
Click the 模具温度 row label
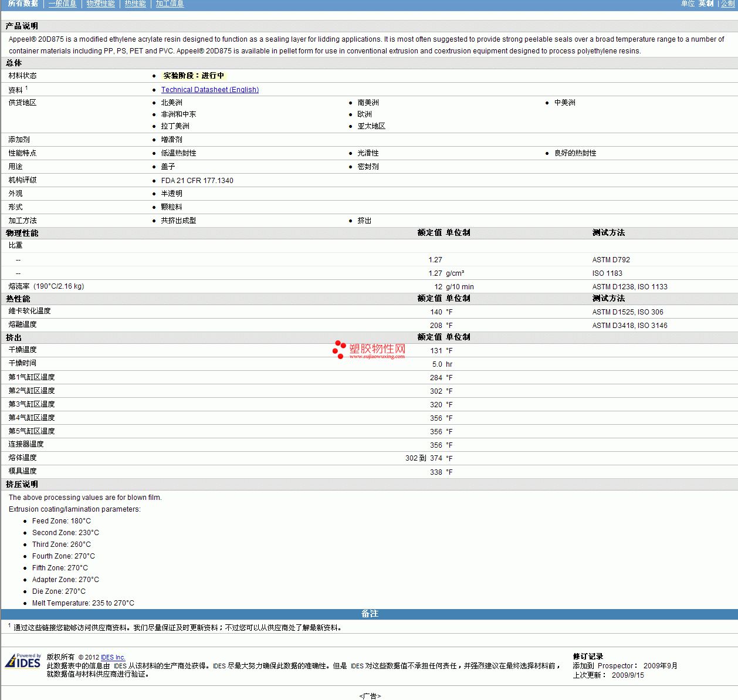pos(22,471)
